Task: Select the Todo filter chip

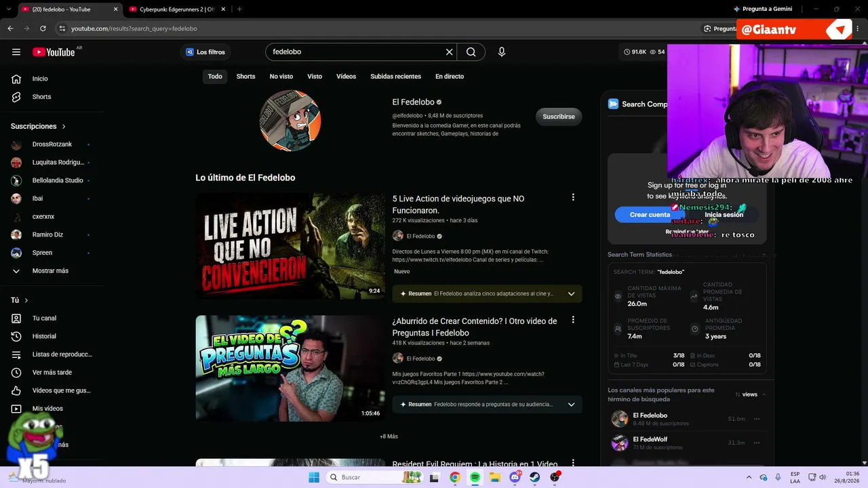Action: pos(215,77)
